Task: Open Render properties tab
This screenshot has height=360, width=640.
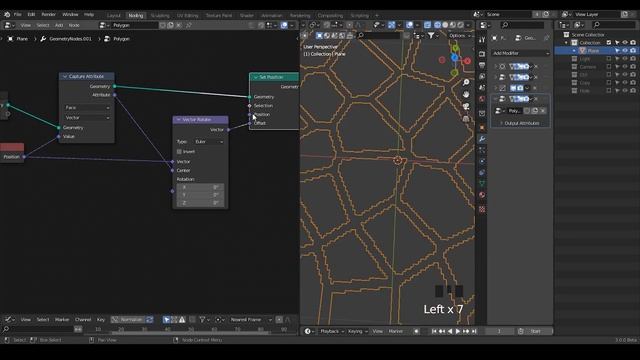Action: coord(482,54)
